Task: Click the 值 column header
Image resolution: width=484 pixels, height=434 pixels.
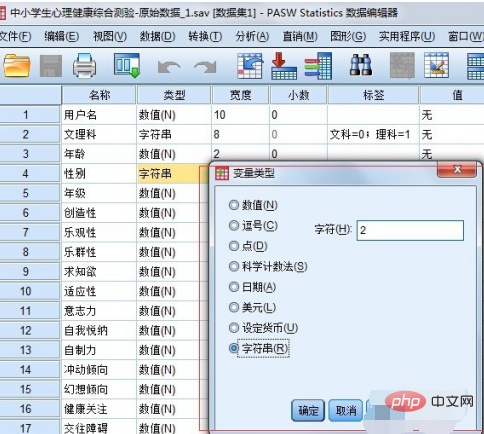Action: tap(452, 95)
